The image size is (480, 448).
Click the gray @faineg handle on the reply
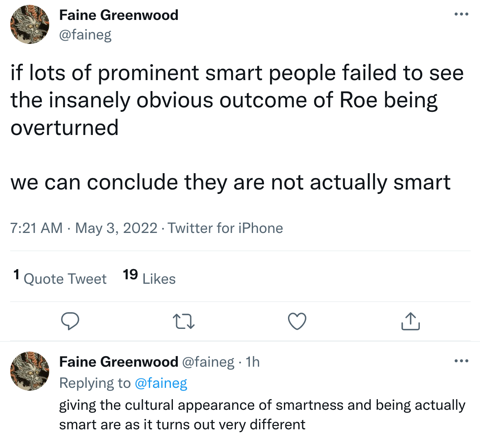[x=208, y=362]
